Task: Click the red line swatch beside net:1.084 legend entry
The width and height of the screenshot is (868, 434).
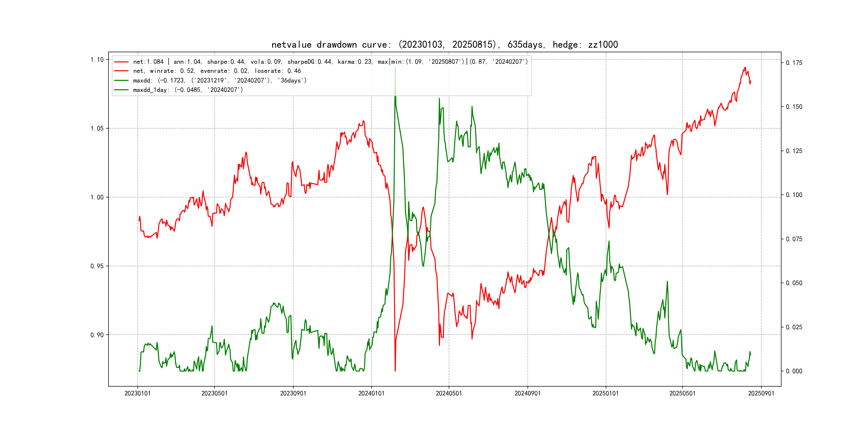Action: coord(121,62)
